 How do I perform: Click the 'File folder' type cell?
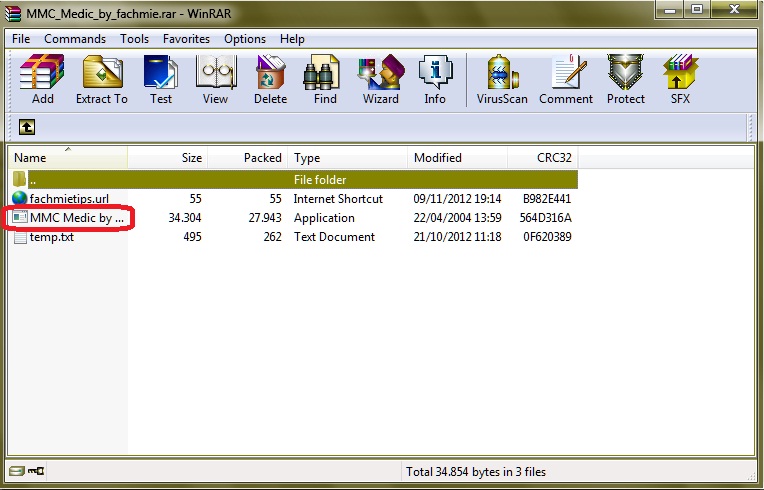(320, 180)
